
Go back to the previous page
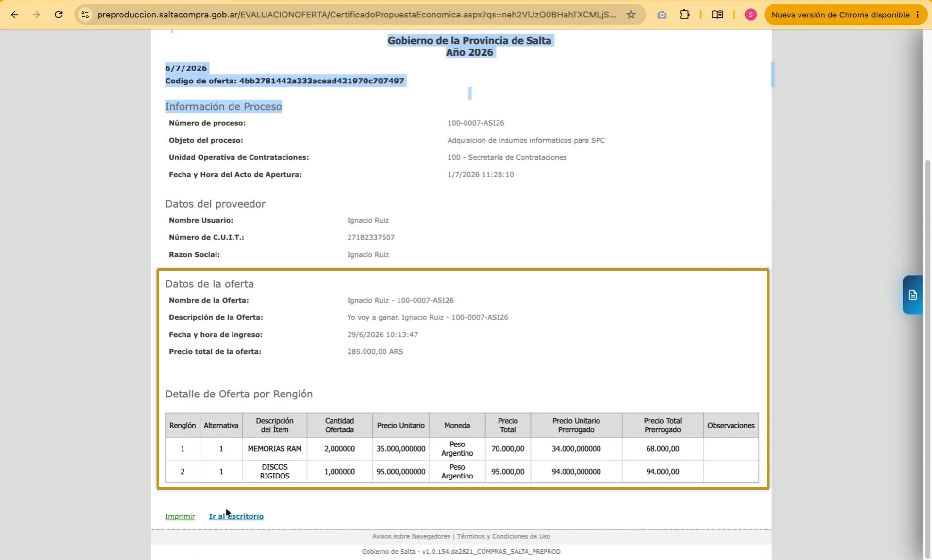coord(14,15)
